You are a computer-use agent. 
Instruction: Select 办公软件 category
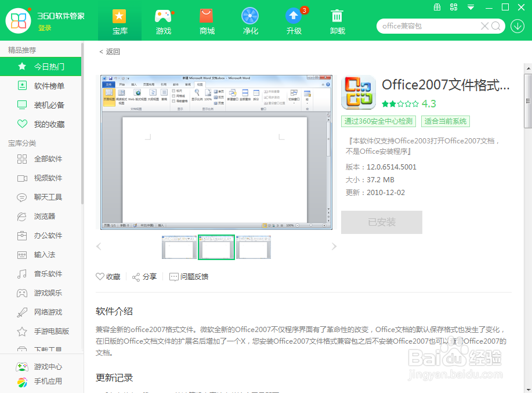41,236
